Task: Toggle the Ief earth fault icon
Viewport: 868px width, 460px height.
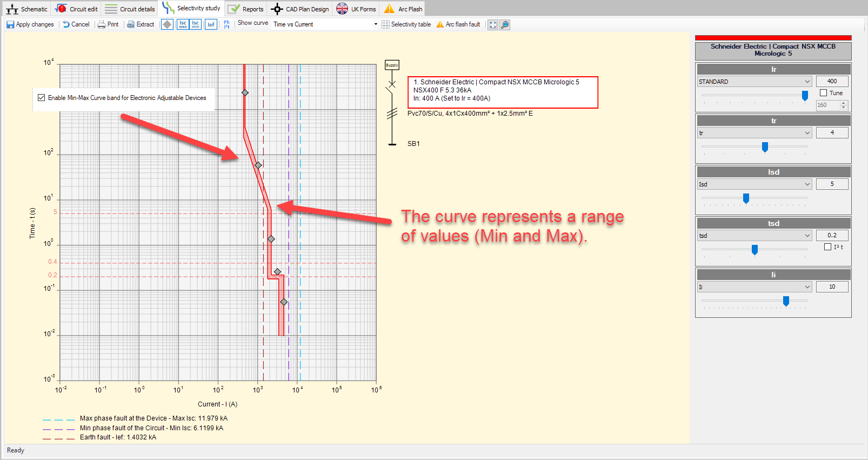Action: pyautogui.click(x=211, y=24)
